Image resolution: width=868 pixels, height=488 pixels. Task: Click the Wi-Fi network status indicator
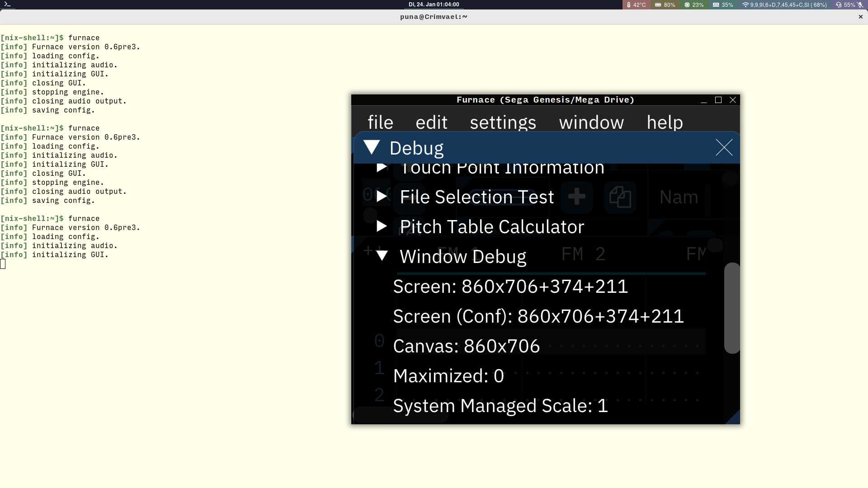[784, 5]
